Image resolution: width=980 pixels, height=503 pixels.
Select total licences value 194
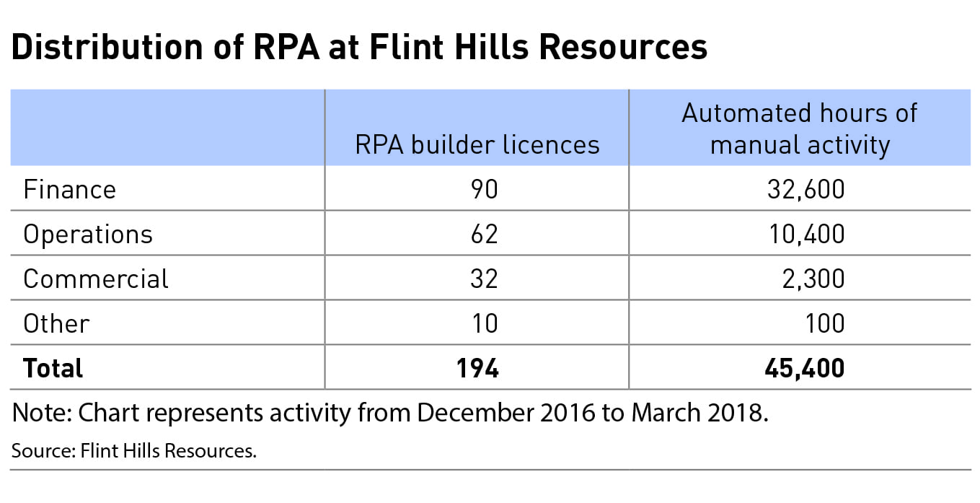coord(477,368)
